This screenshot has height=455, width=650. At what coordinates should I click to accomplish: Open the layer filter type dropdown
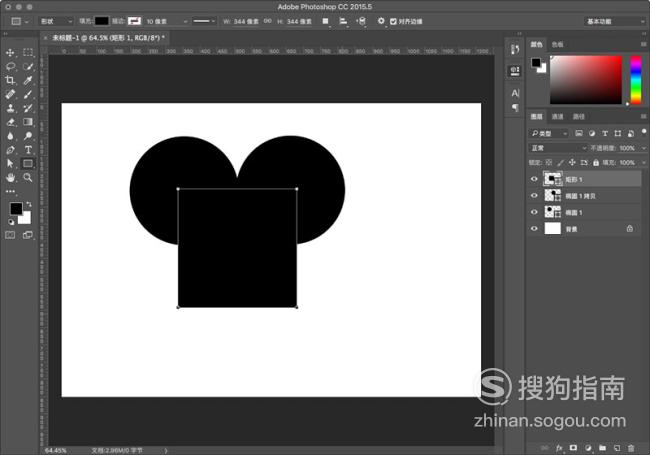coord(549,133)
